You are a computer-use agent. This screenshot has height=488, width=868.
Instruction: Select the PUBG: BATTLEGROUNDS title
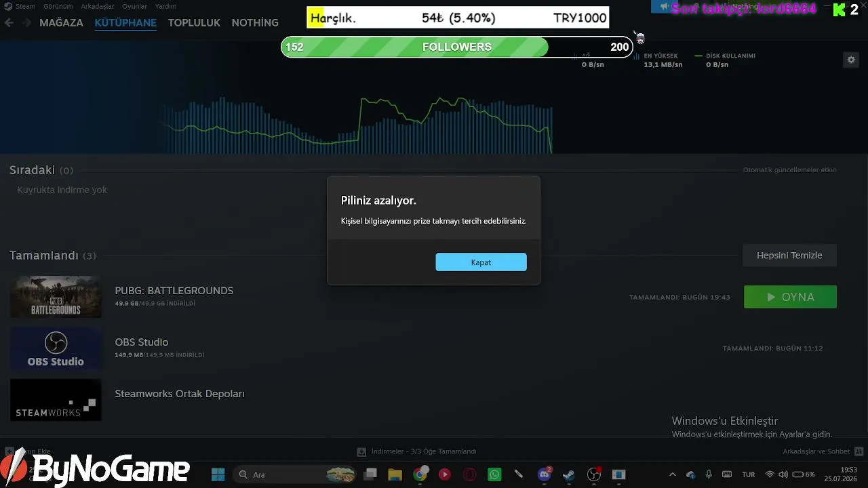click(174, 290)
